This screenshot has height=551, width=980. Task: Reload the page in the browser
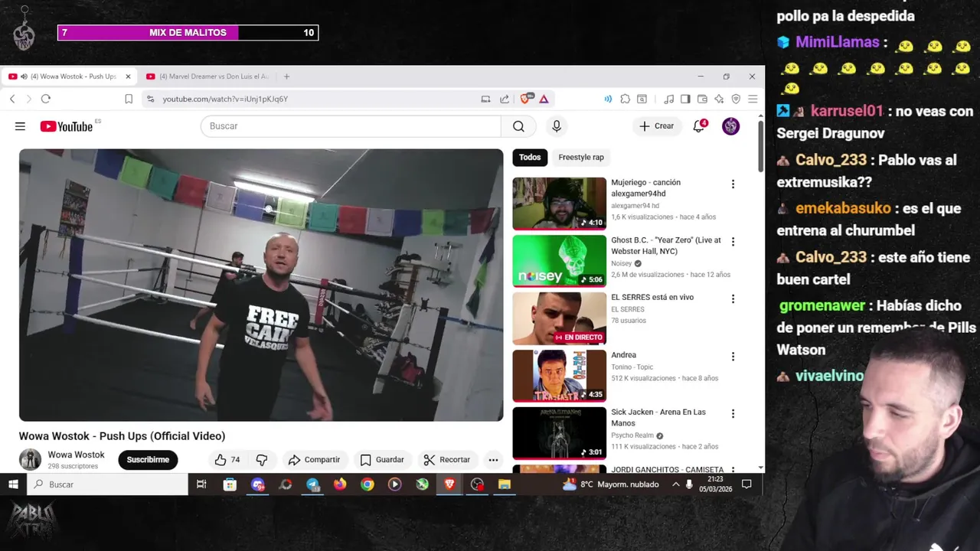[x=46, y=99]
